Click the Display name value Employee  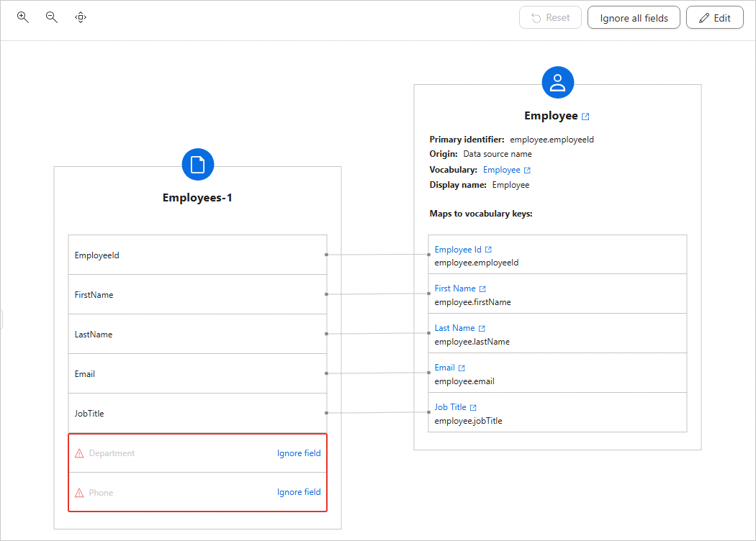(510, 185)
